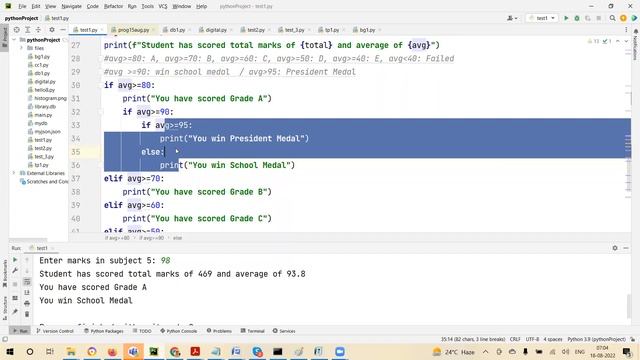Screen dimensions: 640x360
Task: Open IDE updates orange icon
Action: pos(623,18)
